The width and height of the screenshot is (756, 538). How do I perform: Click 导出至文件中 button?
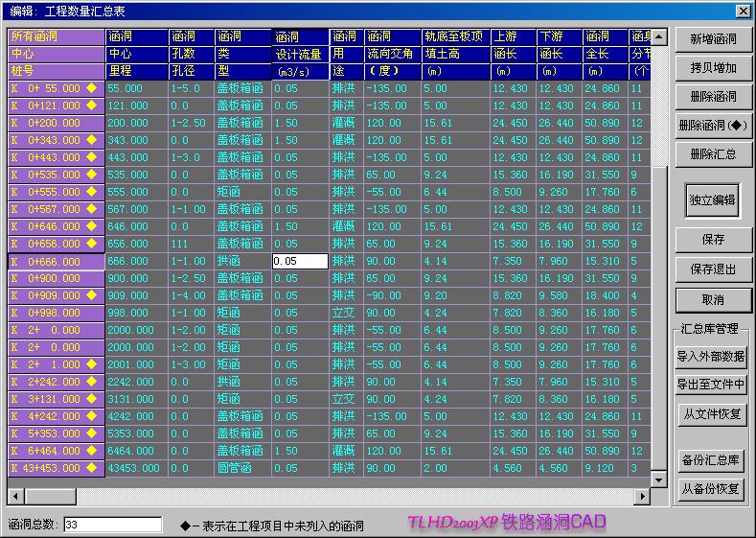(x=711, y=385)
